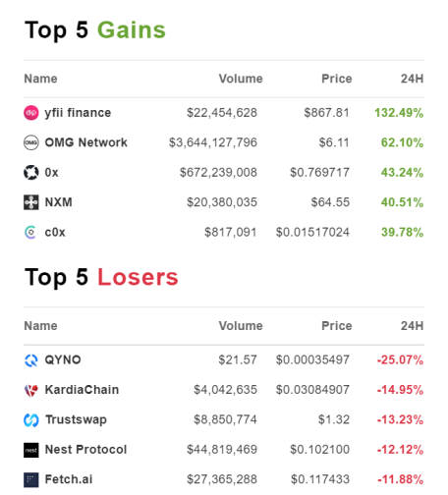Open the KardiaChain coin link
Screen dimensions: 448x495
pos(82,390)
